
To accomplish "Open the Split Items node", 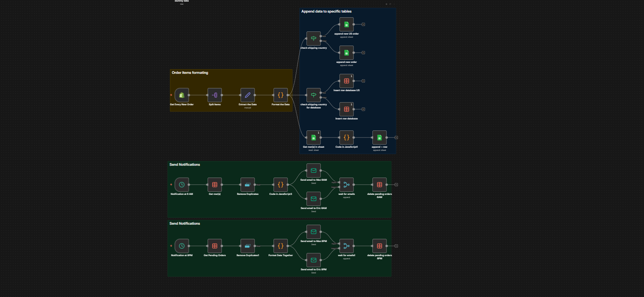I will [215, 95].
